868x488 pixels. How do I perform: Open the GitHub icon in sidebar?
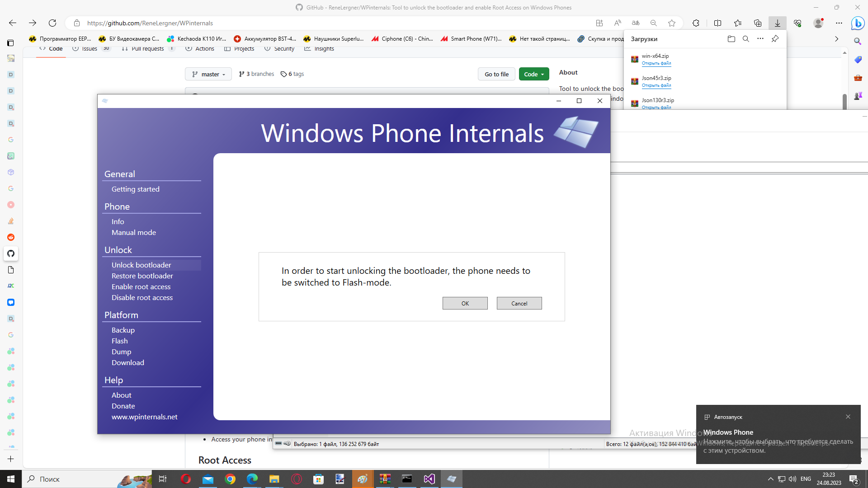click(x=11, y=253)
